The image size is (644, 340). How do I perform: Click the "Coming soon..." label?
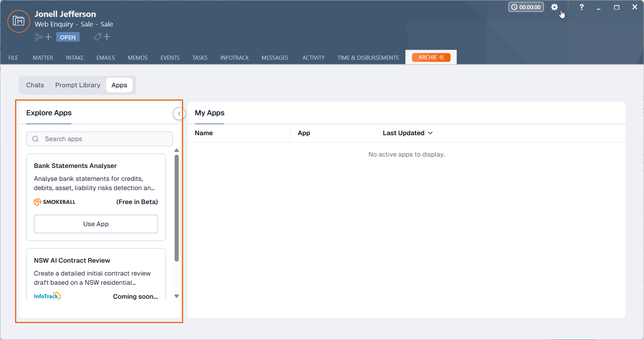[136, 297]
